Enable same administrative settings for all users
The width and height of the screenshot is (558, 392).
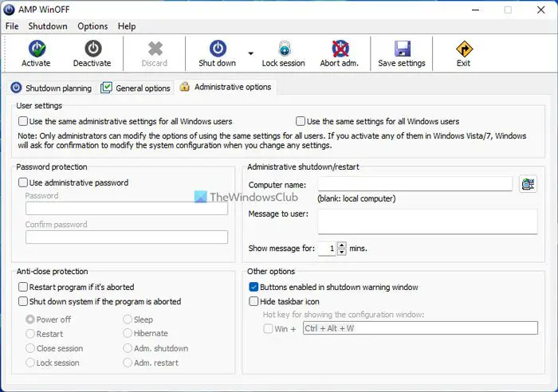(23, 121)
